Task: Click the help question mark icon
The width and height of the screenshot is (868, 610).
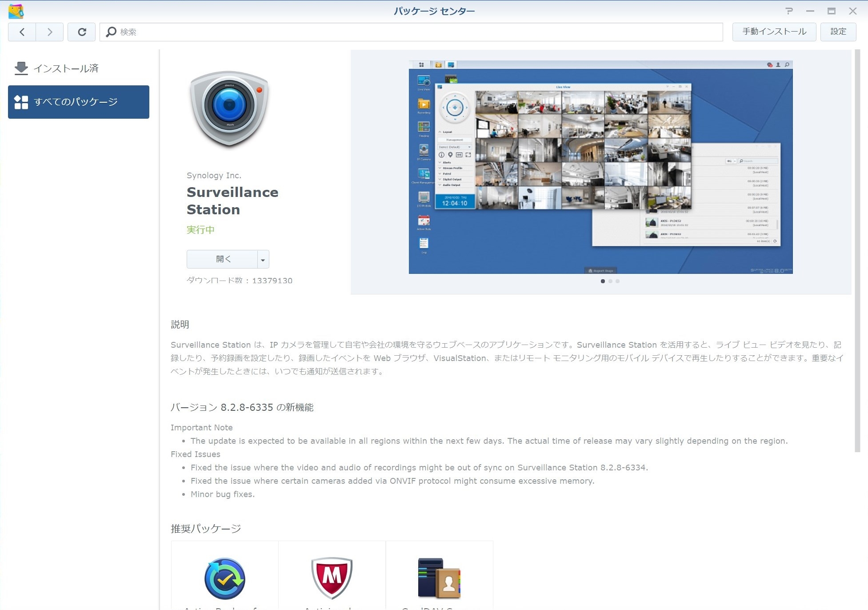Action: pyautogui.click(x=789, y=11)
